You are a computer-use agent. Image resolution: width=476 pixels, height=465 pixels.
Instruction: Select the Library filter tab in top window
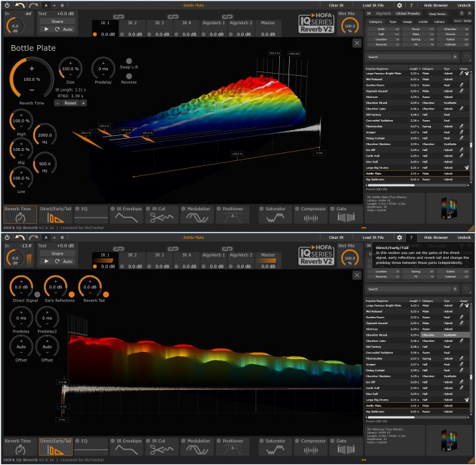(439, 21)
